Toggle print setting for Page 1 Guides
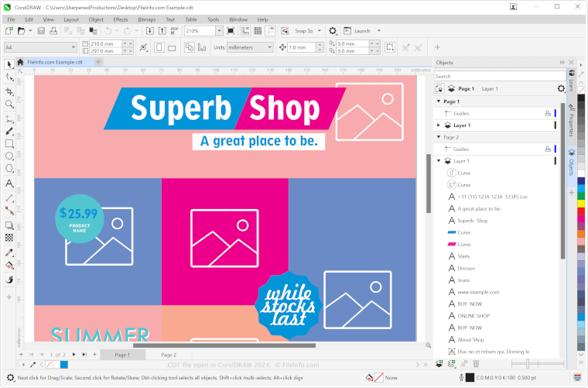This screenshot has width=588, height=388. [x=548, y=113]
